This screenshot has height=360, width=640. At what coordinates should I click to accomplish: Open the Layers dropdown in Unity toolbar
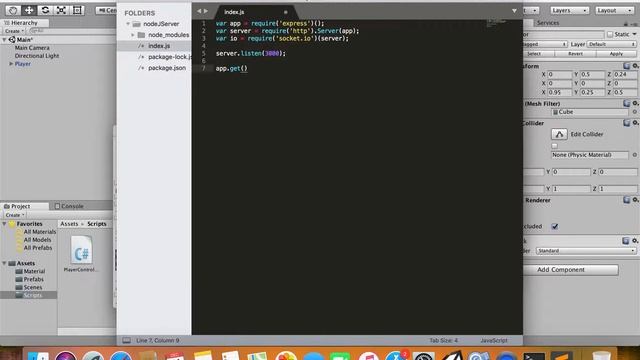[569, 10]
